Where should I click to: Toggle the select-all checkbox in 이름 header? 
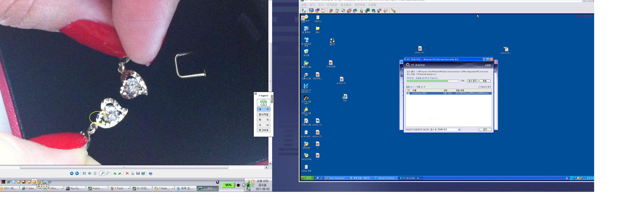409,90
